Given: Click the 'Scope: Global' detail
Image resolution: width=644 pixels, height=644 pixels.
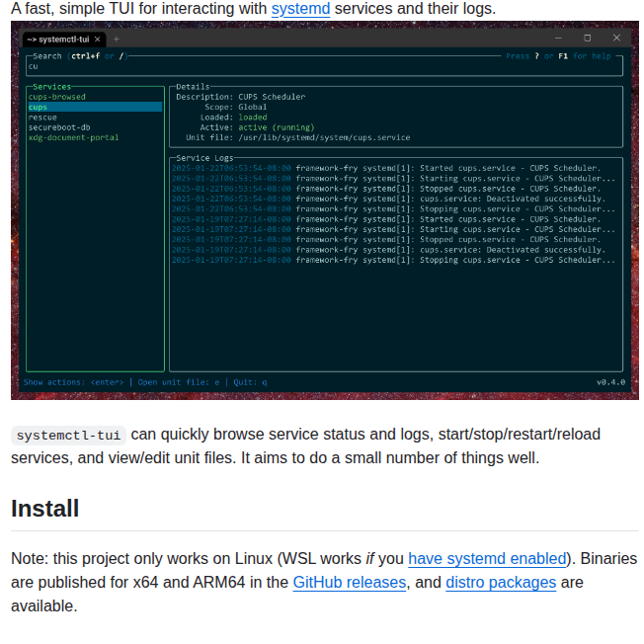Looking at the screenshot, I should coord(236,107).
